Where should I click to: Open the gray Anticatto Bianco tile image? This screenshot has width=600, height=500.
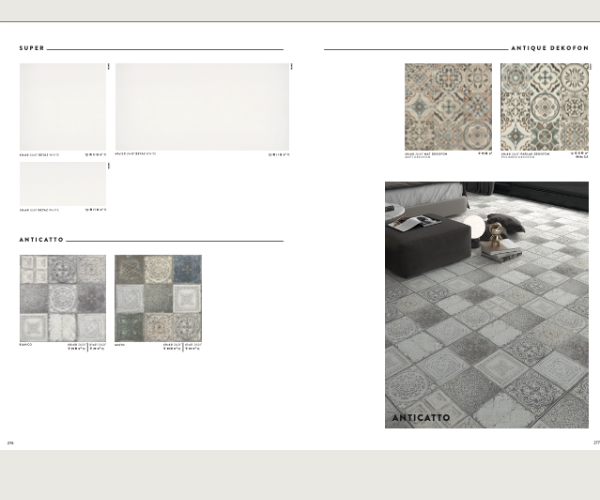point(62,297)
